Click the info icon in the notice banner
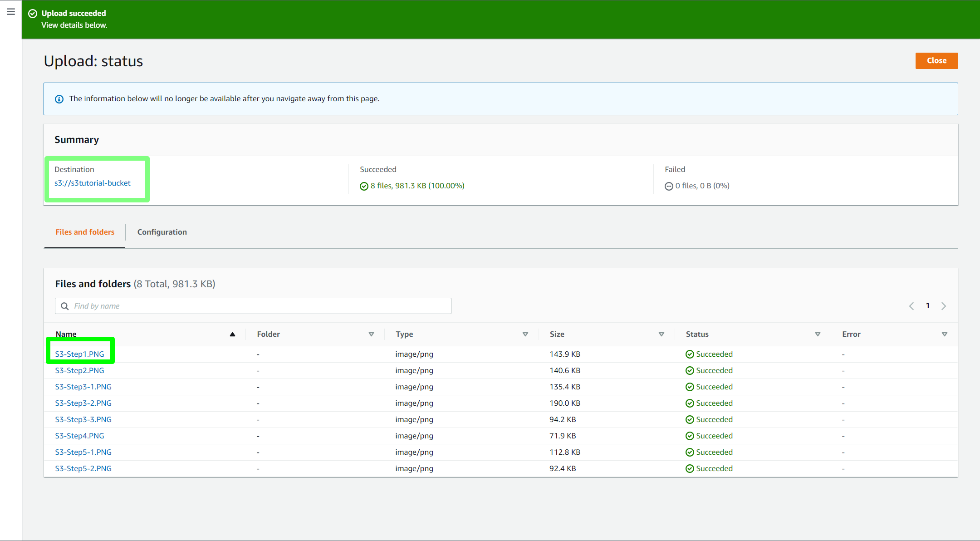Screen dimensions: 980x541 point(59,99)
